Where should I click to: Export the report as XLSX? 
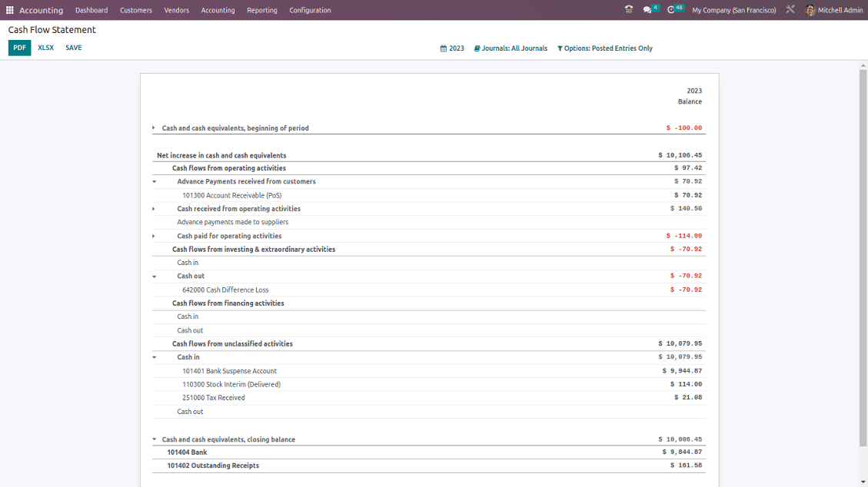[45, 48]
